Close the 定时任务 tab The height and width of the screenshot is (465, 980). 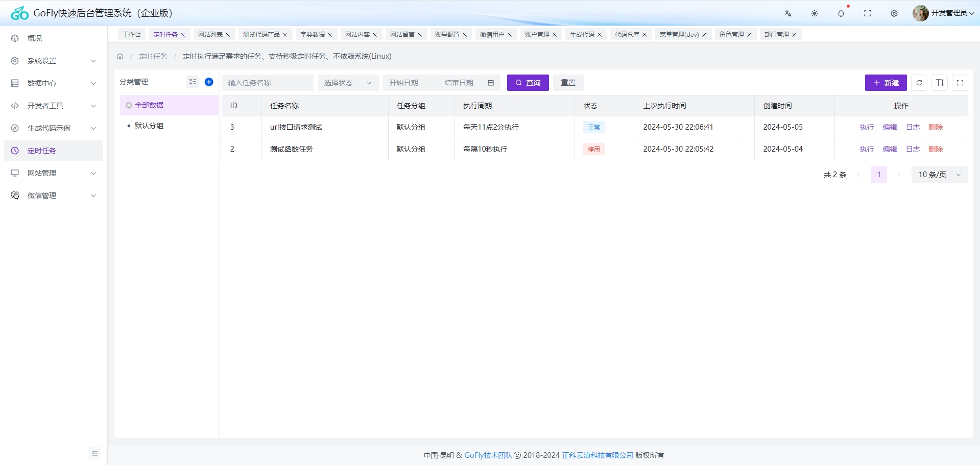tap(183, 35)
